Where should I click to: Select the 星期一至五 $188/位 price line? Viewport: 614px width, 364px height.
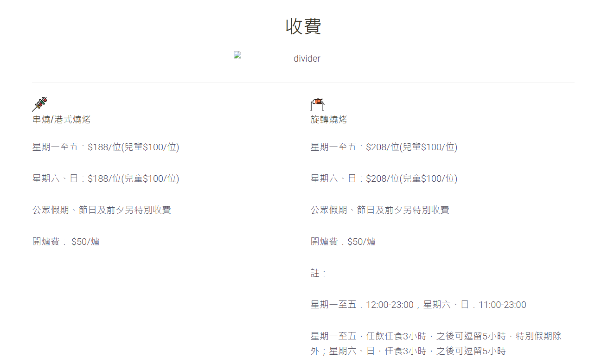(105, 147)
